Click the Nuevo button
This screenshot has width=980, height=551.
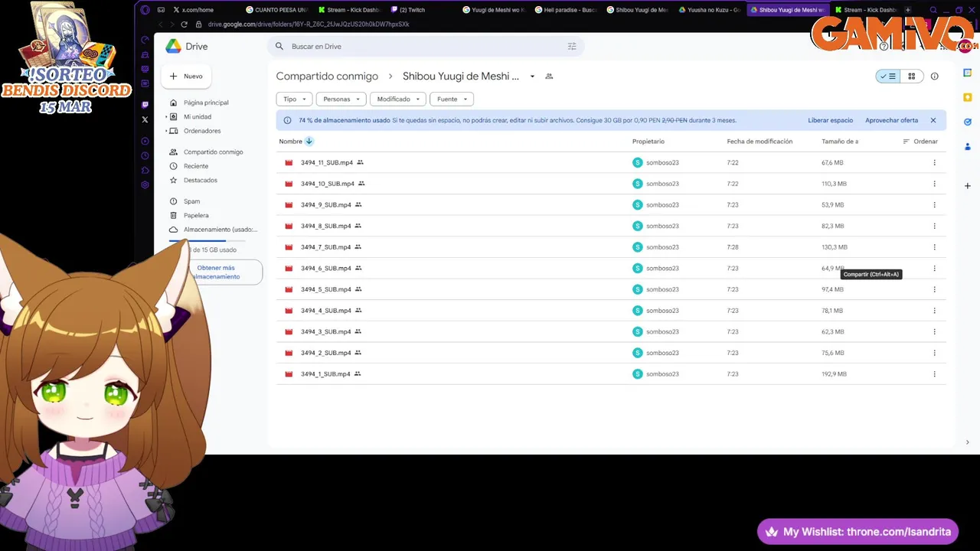(186, 77)
